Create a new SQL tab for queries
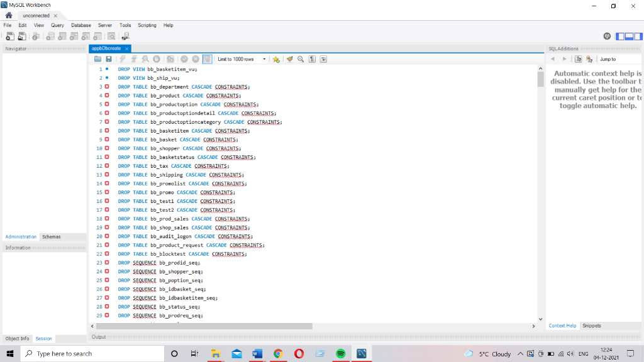Viewport: 644px width, 362px height. (x=10, y=36)
